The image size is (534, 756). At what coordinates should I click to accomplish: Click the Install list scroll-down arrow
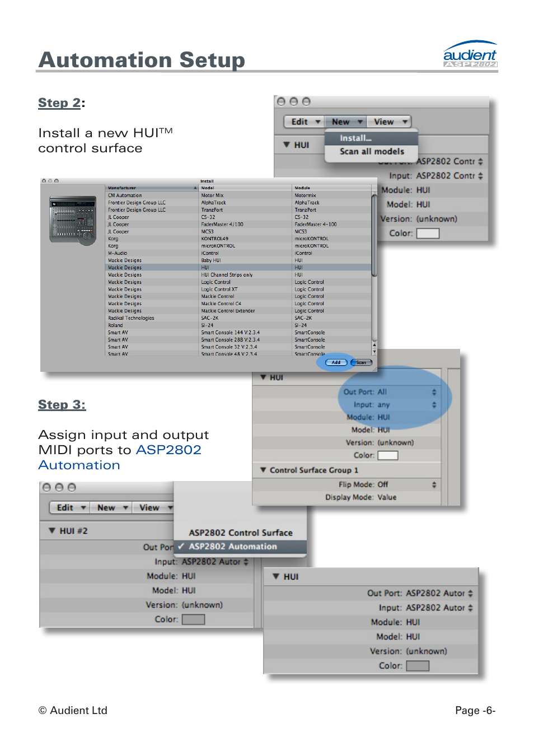point(374,352)
